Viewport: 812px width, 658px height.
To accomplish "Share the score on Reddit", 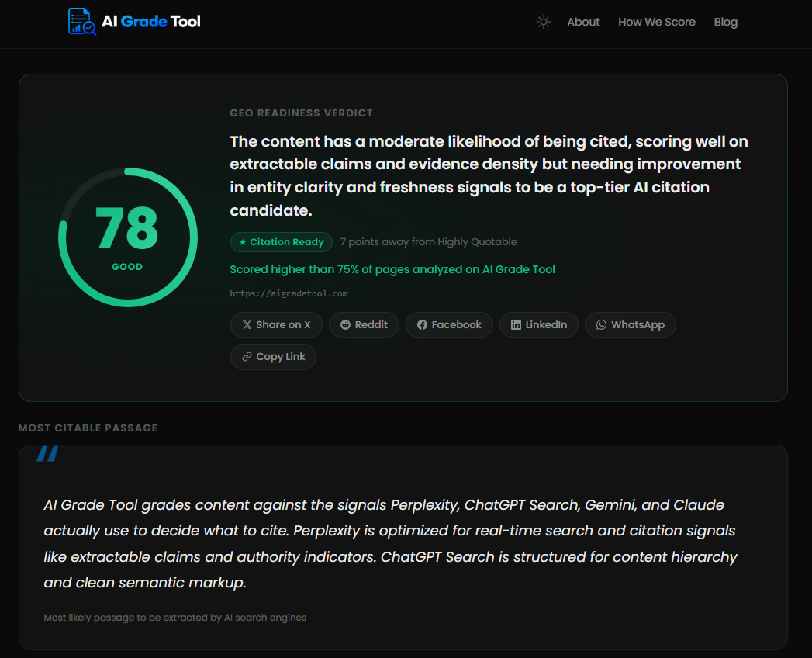I will pyautogui.click(x=364, y=325).
